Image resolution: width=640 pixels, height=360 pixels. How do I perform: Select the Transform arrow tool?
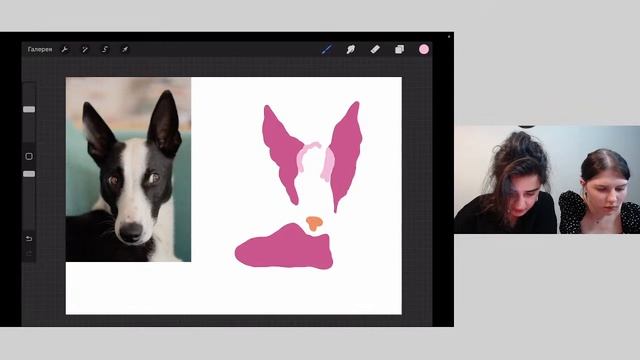(x=125, y=49)
